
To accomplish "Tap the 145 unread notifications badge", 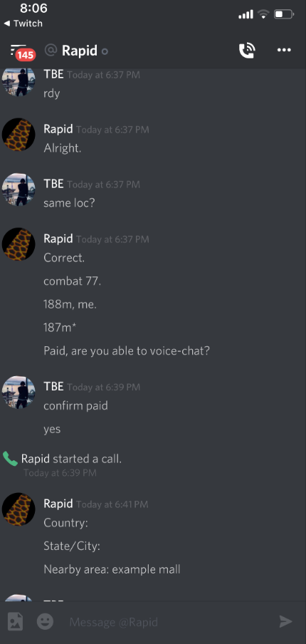I will click(x=26, y=55).
